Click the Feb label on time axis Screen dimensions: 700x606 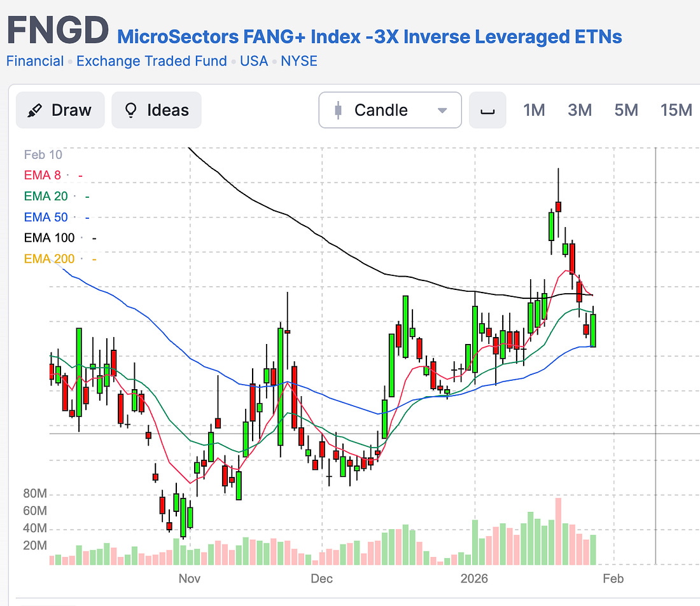point(613,579)
